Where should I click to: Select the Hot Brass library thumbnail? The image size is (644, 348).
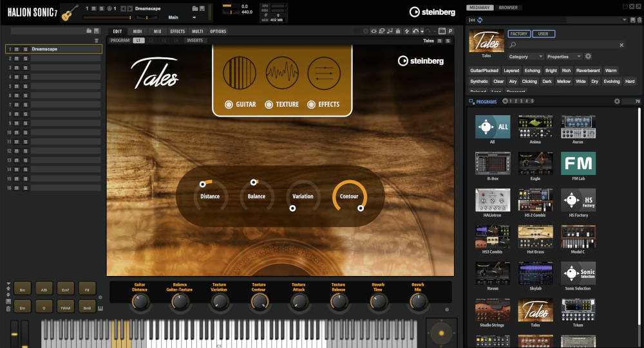pos(535,237)
